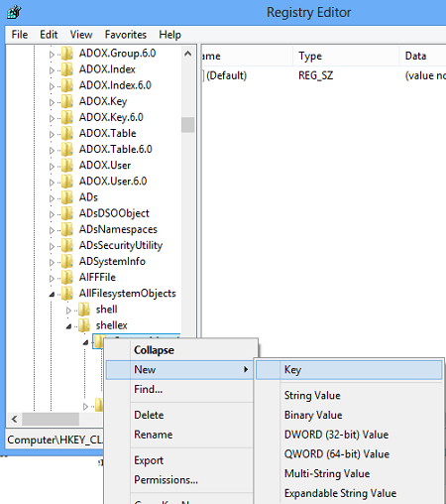Viewport: 446px width, 504px height.
Task: Click the ADOX.User.6.0 folder icon
Action: point(67,182)
